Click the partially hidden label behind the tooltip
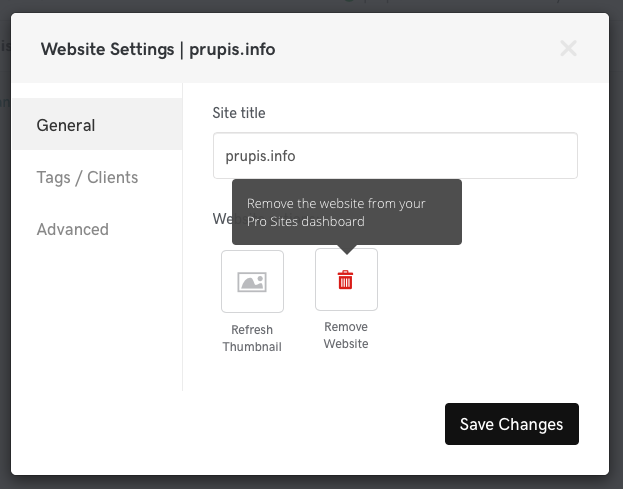This screenshot has width=623, height=489. (x=221, y=218)
